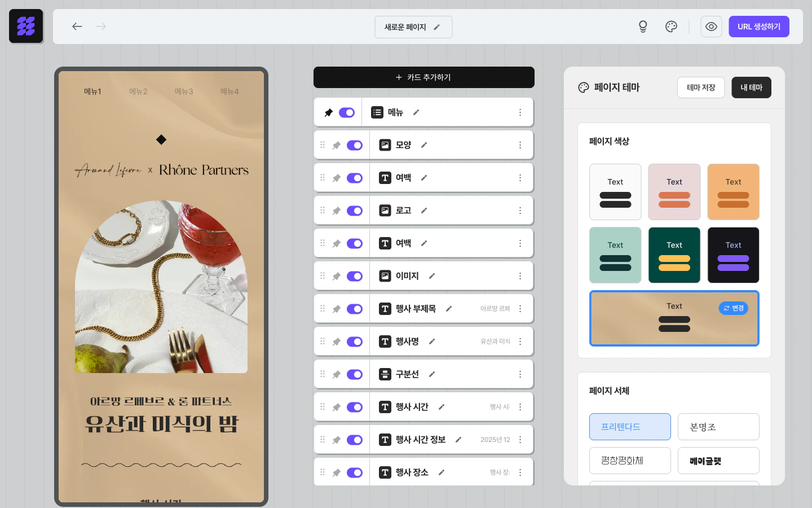Click 변경 on the custom theme
Image resolution: width=812 pixels, height=508 pixels.
point(734,308)
